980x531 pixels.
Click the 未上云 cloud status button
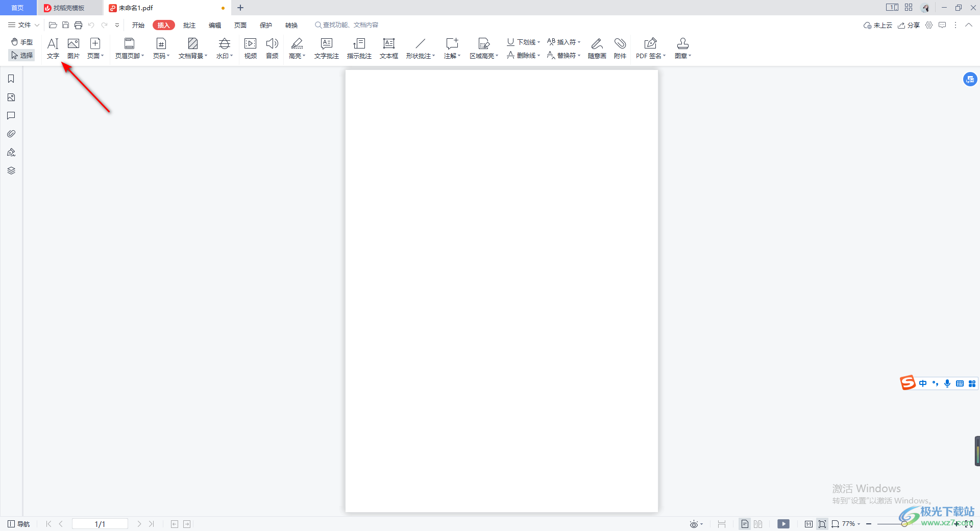pos(878,25)
